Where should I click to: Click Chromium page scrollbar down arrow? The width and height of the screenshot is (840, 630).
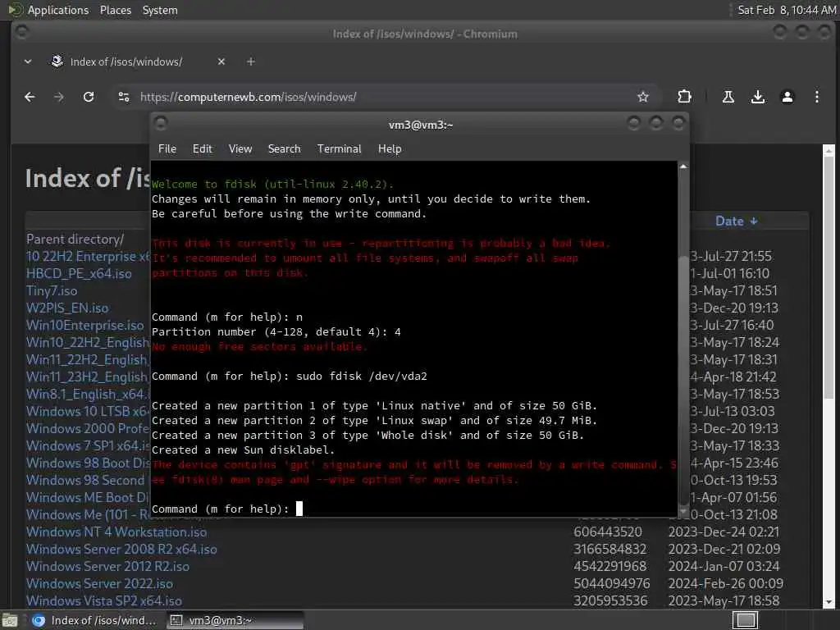point(829,603)
